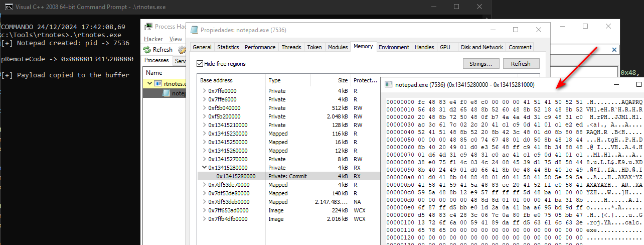Viewport: 644px width, 245px height.
Task: Toggle the Hide free regions checkbox
Action: (200, 64)
